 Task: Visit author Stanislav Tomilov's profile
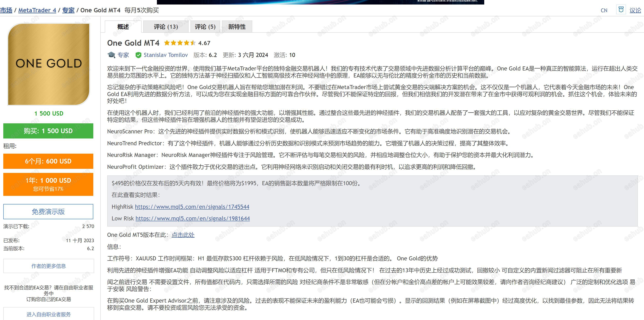[x=166, y=55]
